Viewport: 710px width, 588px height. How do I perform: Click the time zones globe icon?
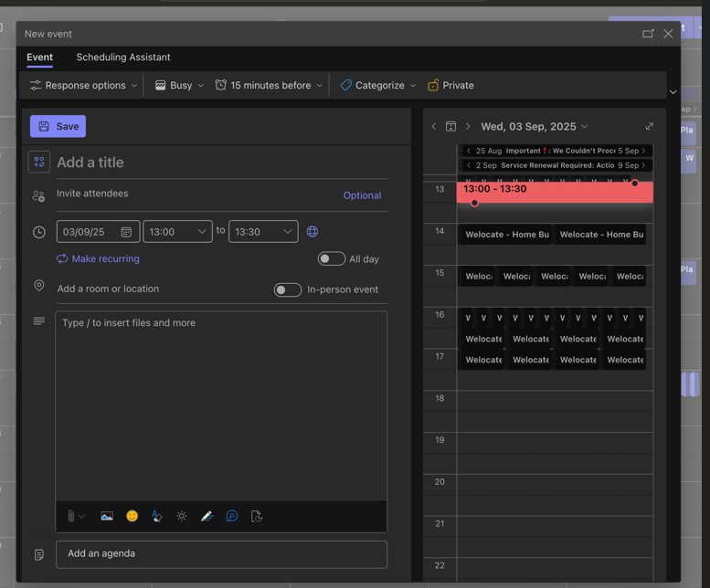point(313,232)
